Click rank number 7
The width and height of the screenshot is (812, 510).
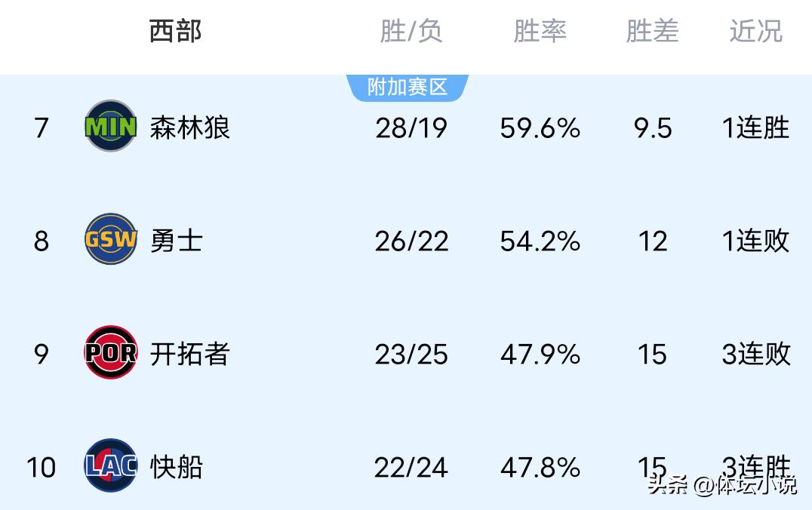click(x=42, y=128)
